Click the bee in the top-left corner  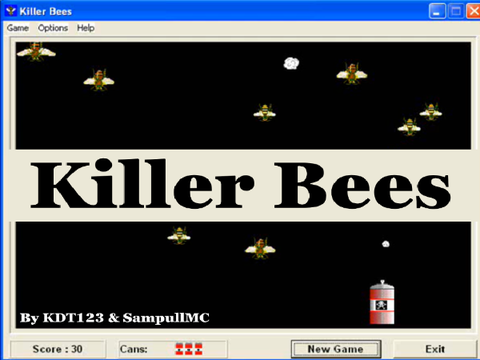pos(36,52)
